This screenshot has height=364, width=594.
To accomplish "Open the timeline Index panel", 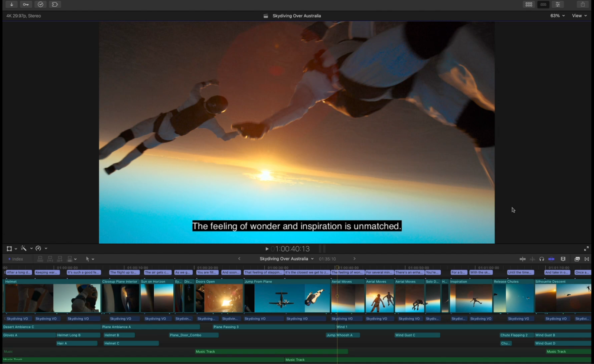I will coord(16,259).
